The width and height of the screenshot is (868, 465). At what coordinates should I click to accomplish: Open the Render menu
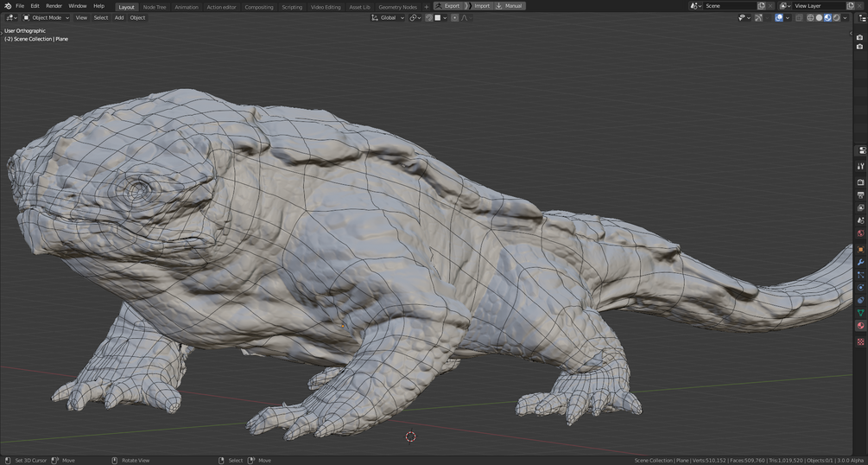point(54,5)
